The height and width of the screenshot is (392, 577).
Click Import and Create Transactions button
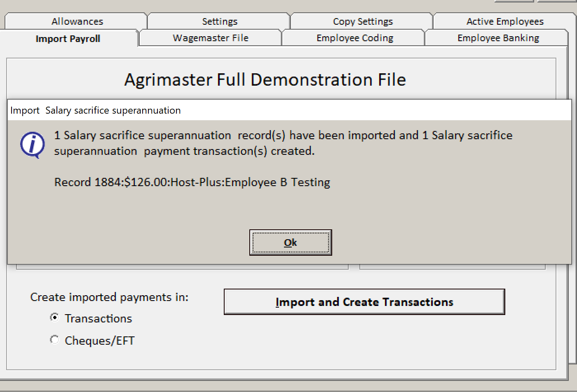point(364,302)
